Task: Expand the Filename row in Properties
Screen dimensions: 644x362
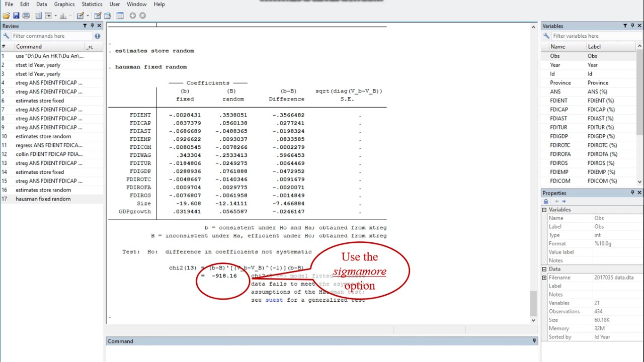Action: (544, 278)
